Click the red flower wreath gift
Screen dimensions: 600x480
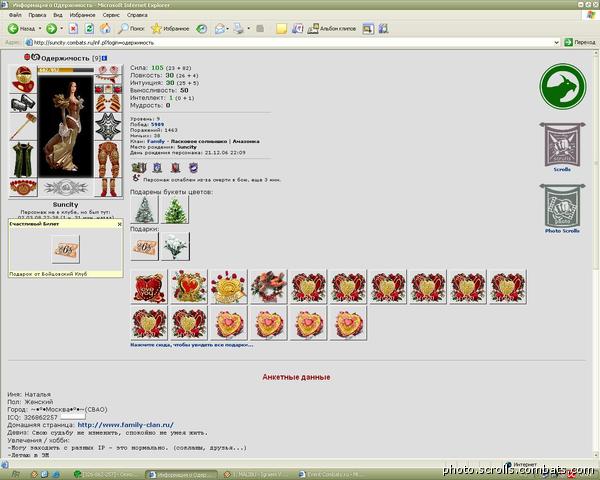(x=269, y=287)
